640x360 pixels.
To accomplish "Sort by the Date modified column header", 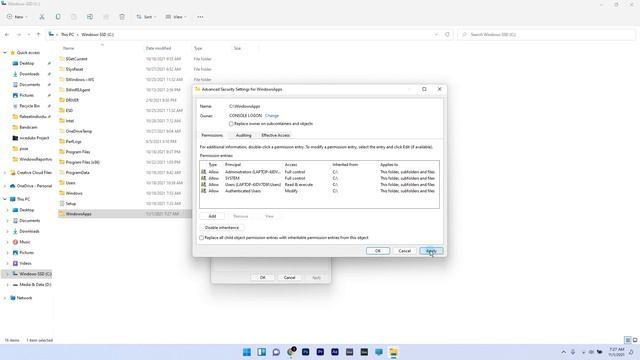I will coord(158,48).
